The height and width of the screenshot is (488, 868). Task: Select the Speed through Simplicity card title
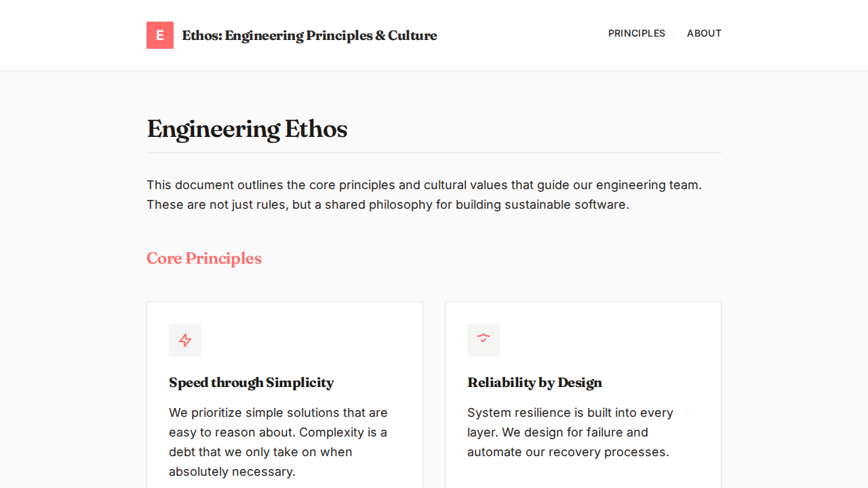pos(251,382)
